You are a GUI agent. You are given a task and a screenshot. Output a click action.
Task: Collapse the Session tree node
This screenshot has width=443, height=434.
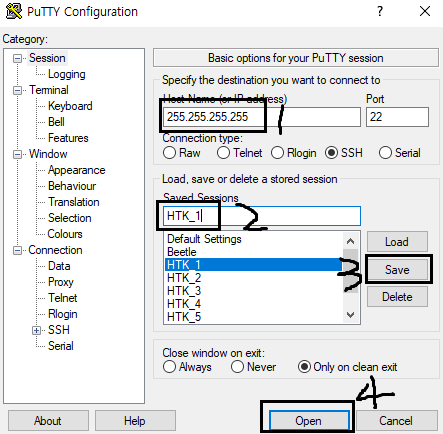[x=17, y=59]
